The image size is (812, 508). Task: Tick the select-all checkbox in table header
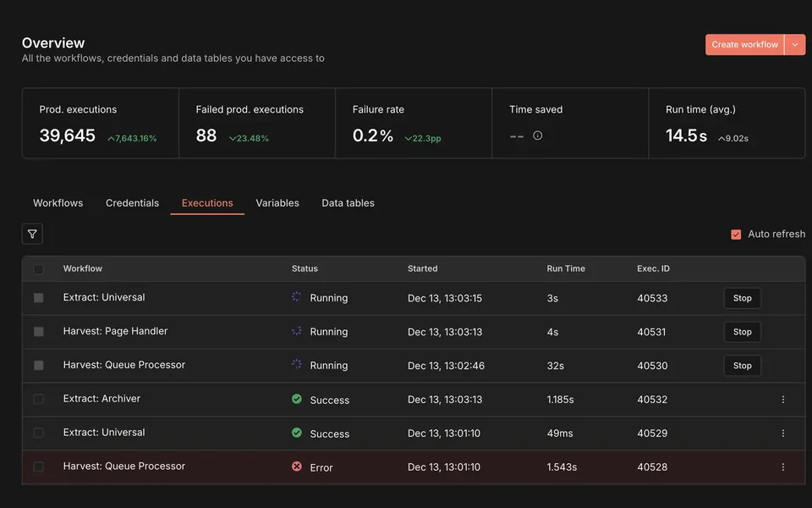(39, 269)
